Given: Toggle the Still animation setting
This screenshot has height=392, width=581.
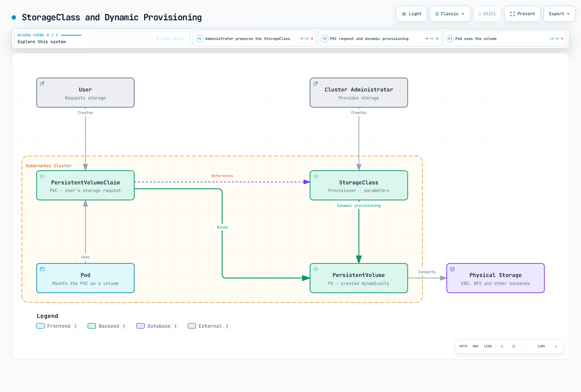Looking at the screenshot, I should pyautogui.click(x=487, y=14).
